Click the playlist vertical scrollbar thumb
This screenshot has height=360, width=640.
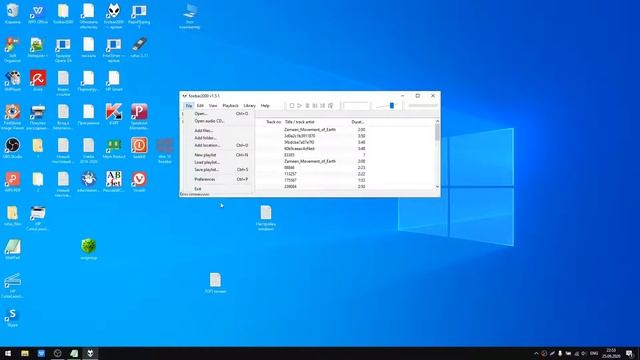tap(437, 132)
